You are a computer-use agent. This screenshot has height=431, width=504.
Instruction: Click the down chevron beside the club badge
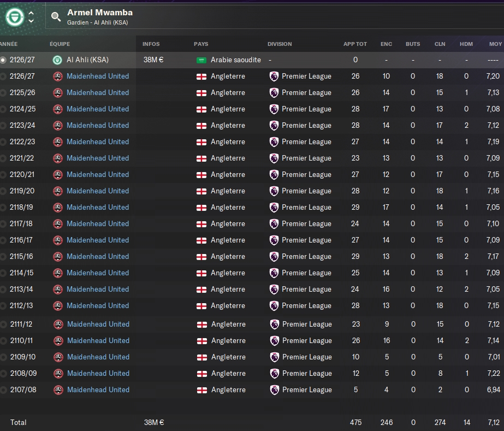[x=31, y=21]
